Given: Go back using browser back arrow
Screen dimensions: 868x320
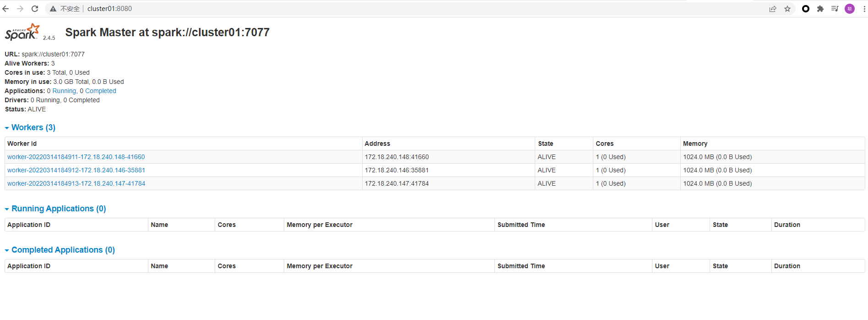Looking at the screenshot, I should click(x=5, y=9).
